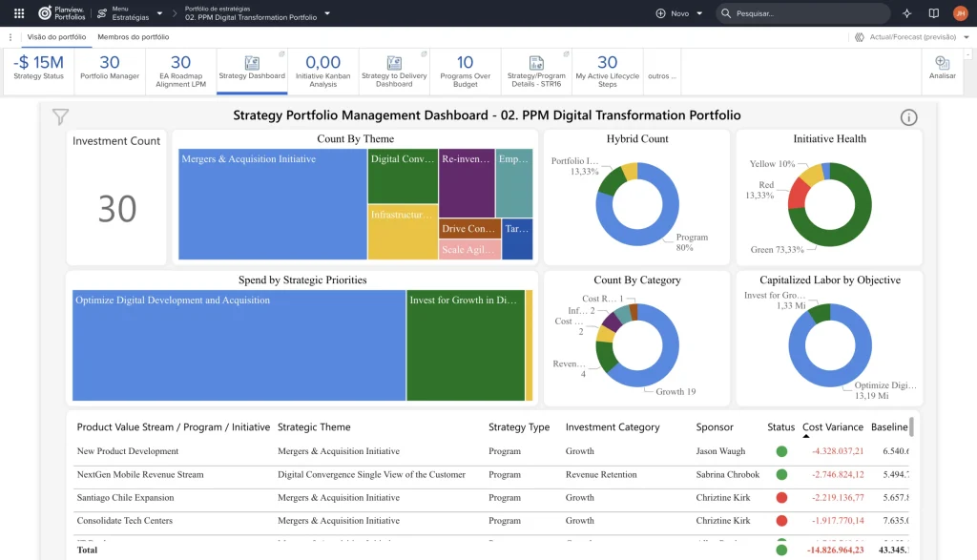Sort by Sponsor column header
Image resolution: width=977 pixels, height=560 pixels.
pyautogui.click(x=715, y=427)
